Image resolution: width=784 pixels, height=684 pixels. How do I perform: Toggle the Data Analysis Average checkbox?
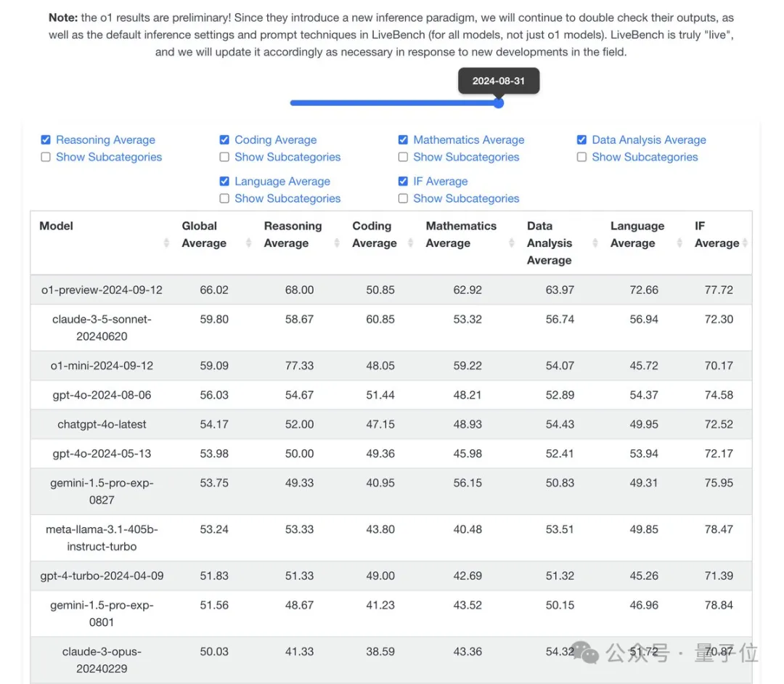[x=581, y=140]
